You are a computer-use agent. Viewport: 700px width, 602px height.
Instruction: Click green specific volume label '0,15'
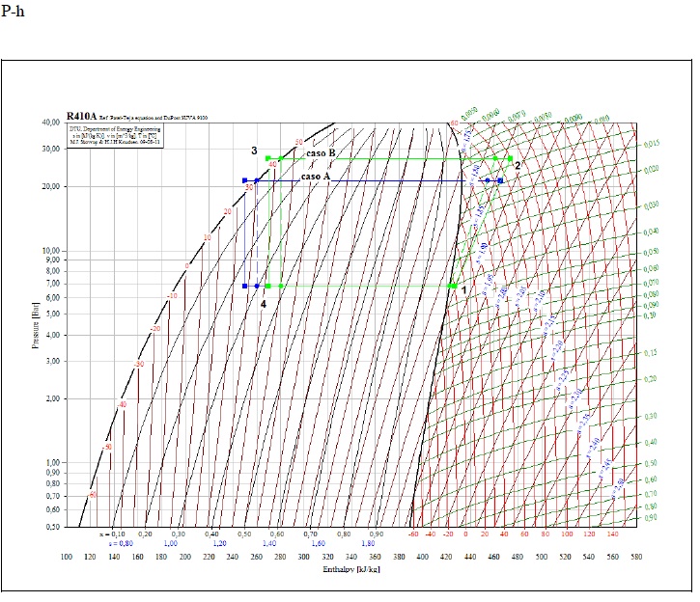[x=651, y=353]
